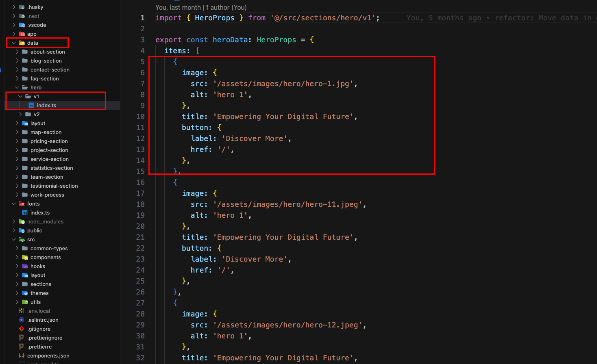Click the .eslintrc.json ESLint icon
597x364 pixels.
(x=22, y=320)
